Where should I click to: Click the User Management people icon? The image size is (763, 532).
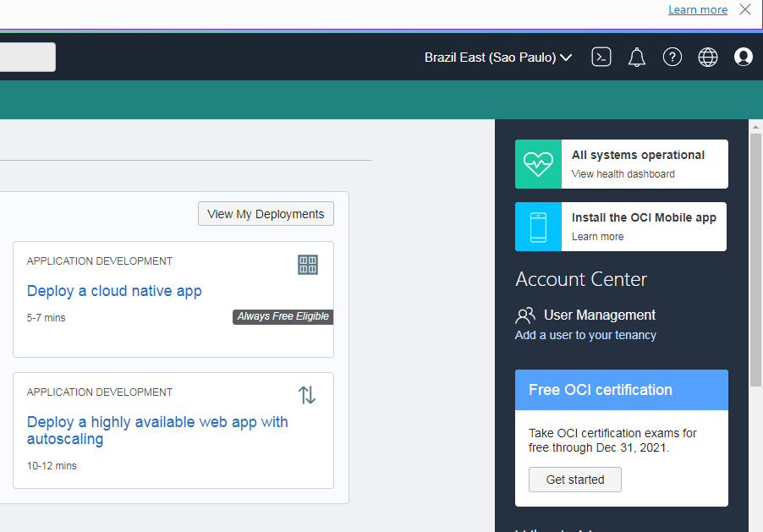525,315
